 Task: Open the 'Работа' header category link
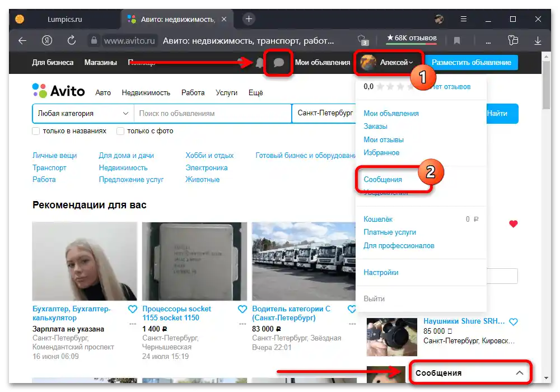pos(193,93)
